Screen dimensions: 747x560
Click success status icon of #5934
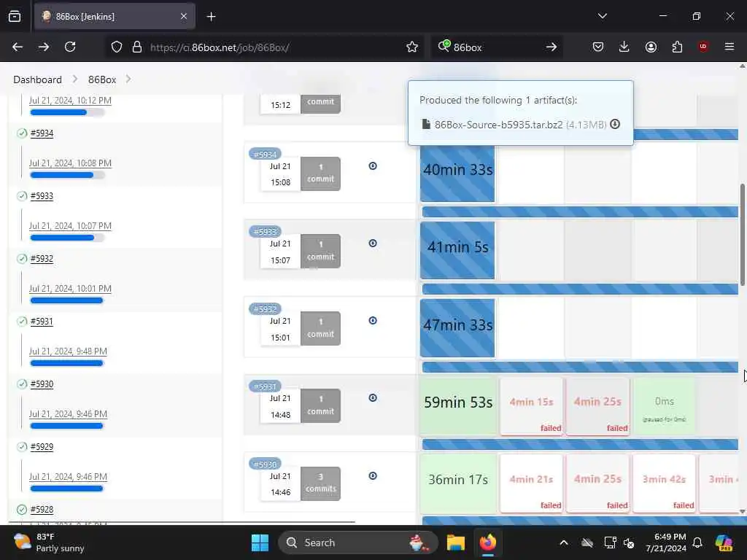pos(22,133)
